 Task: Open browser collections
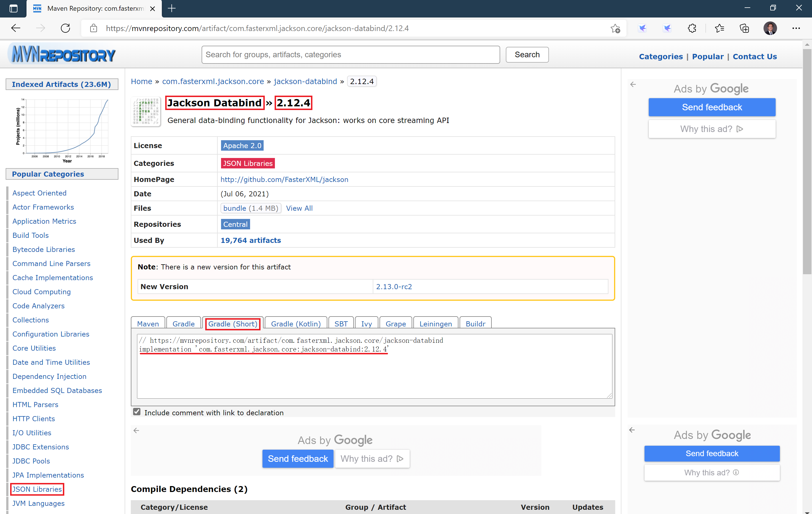[x=745, y=28]
